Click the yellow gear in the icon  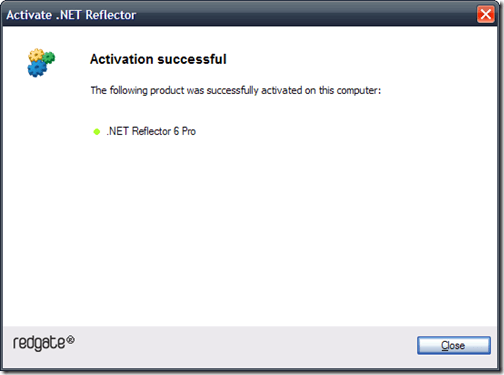coord(36,55)
